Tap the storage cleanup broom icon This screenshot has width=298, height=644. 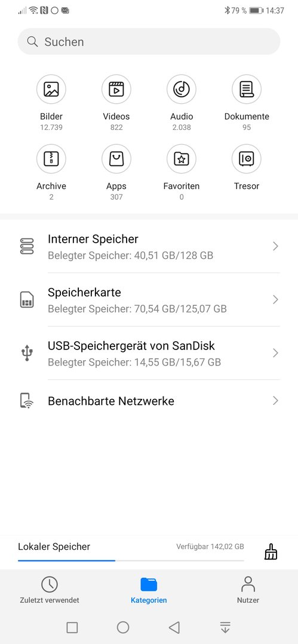pos(271,552)
